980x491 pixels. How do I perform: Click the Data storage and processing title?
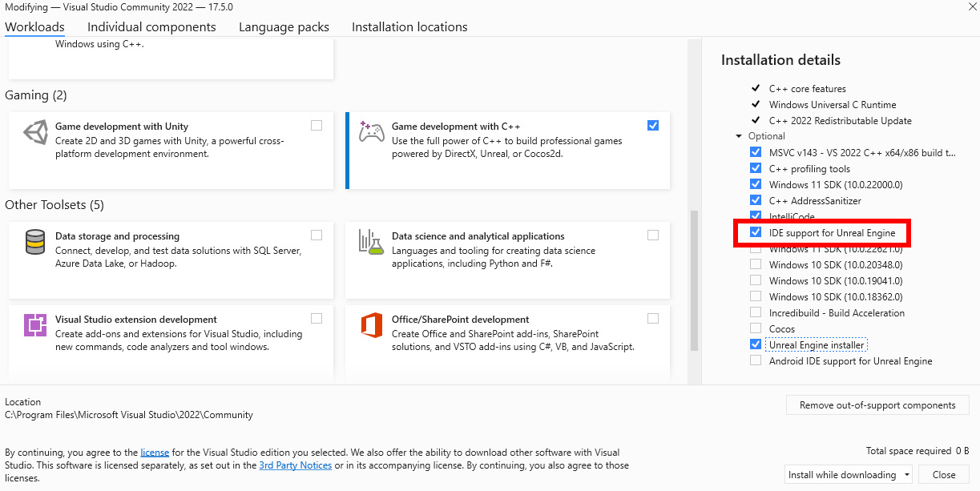point(117,236)
